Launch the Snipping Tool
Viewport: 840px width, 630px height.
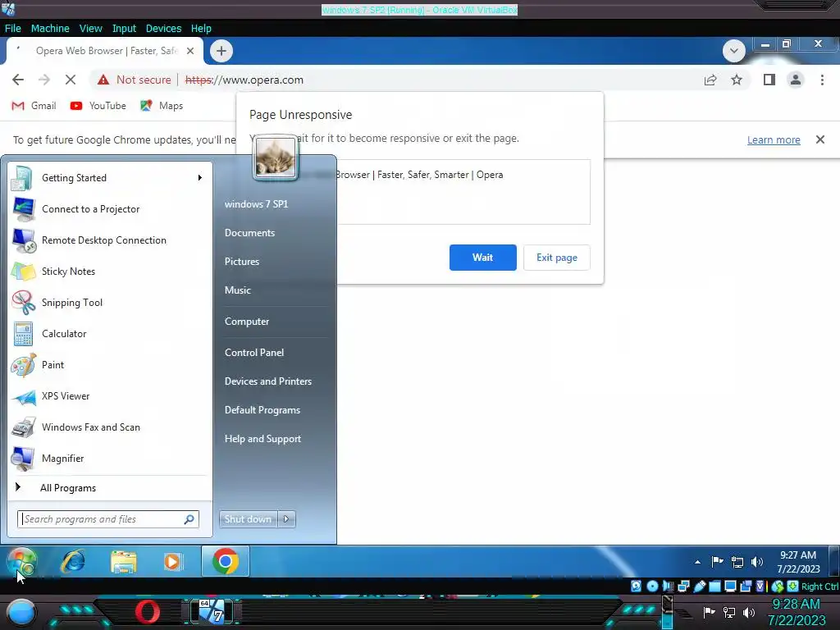coord(110,302)
